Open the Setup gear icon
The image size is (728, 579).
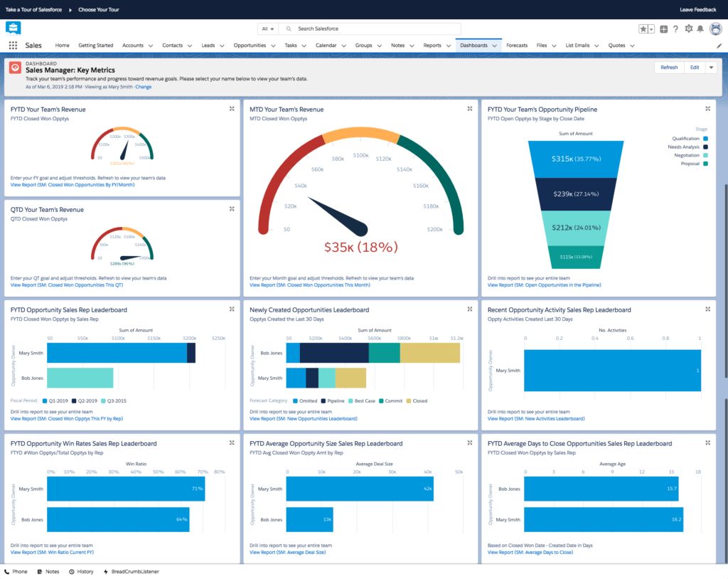(x=688, y=28)
